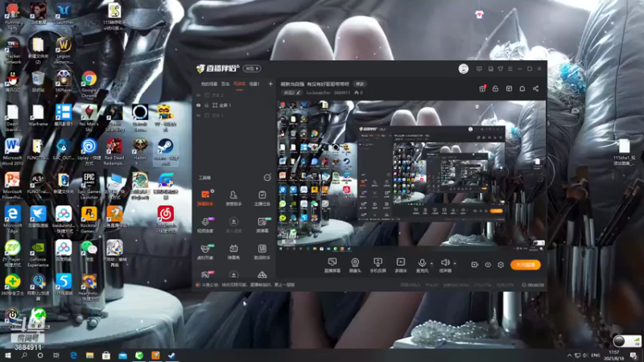Open Google Chrome desktop shortcut

click(89, 84)
